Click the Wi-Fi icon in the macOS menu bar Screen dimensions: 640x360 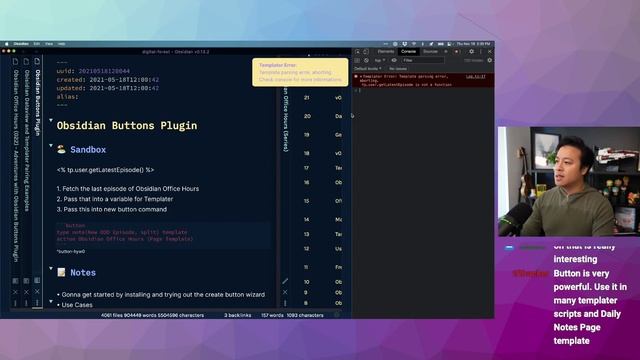(x=413, y=44)
